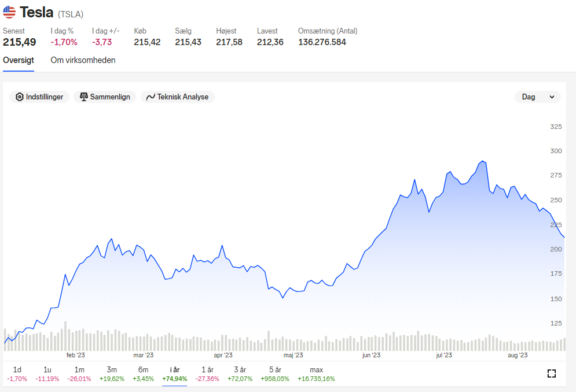Click the Sammenlign scales icon

click(x=84, y=97)
